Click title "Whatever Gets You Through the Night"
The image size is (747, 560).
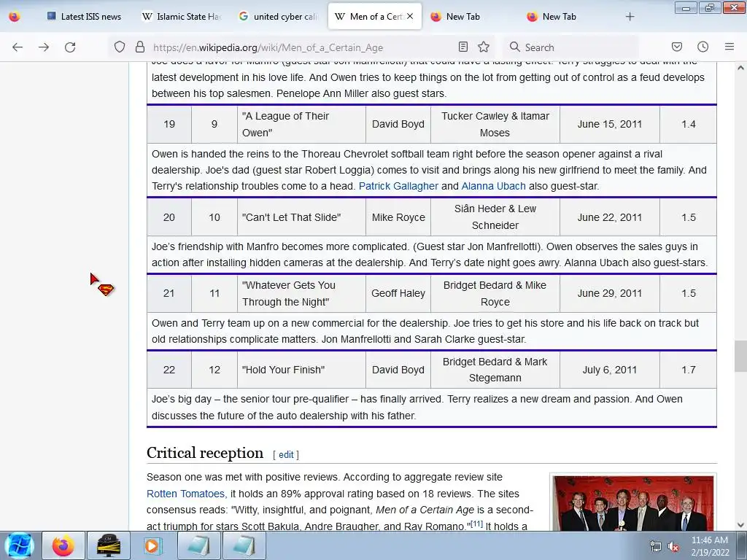pos(288,293)
